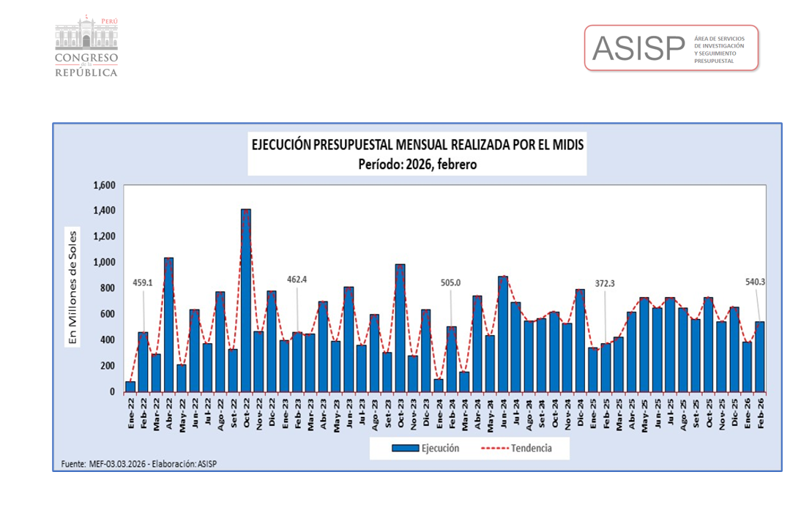Click the 1,600 y-axis value label

(103, 185)
